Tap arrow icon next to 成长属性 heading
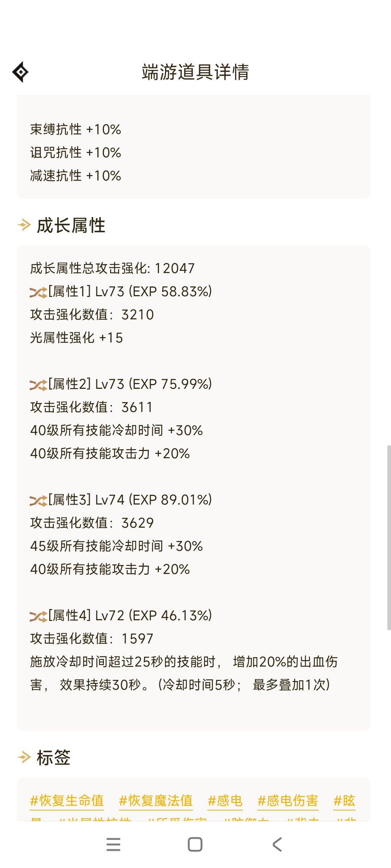 coord(24,225)
